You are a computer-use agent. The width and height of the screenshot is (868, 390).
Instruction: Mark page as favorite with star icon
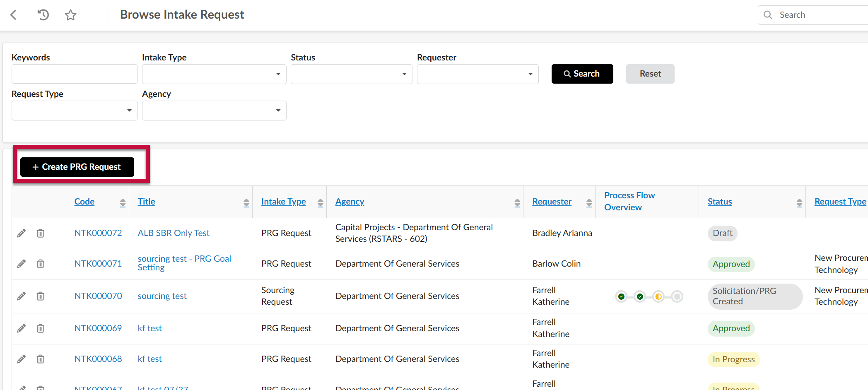click(x=71, y=15)
